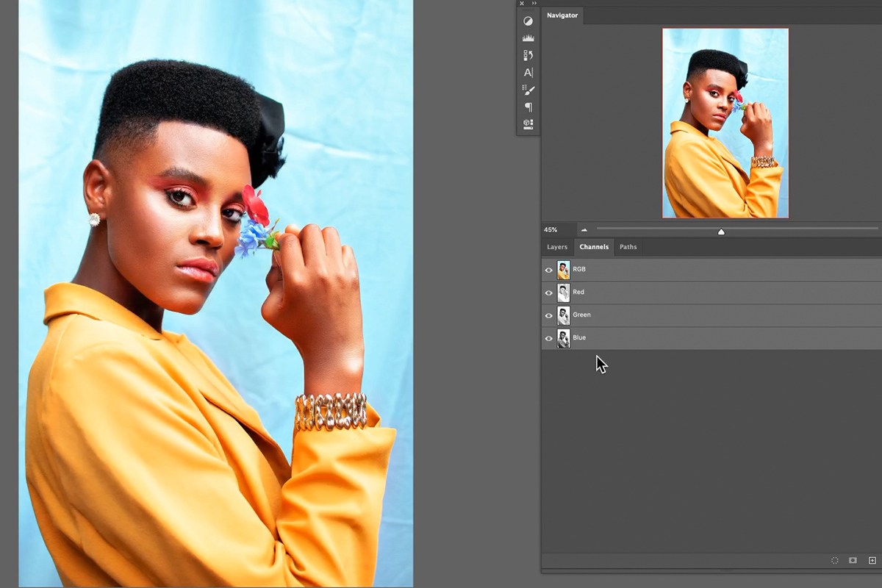This screenshot has height=588, width=882.
Task: Click the Navigator zoom slider handle
Action: click(x=721, y=232)
